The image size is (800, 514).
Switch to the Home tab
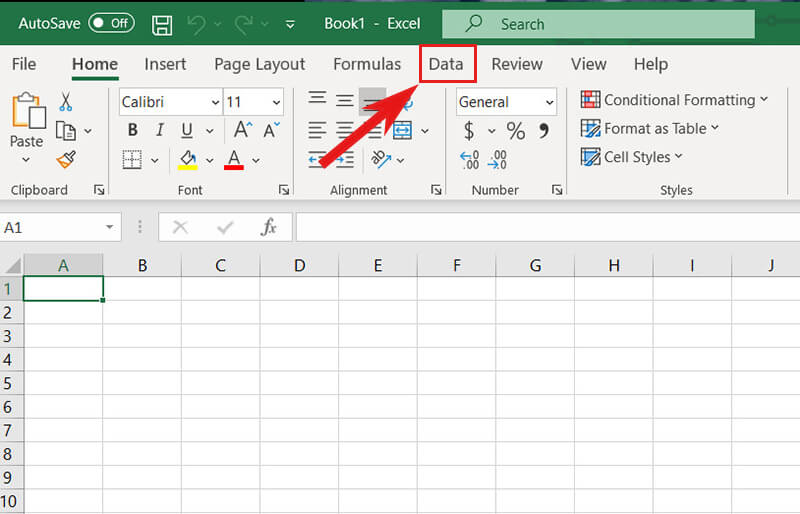pyautogui.click(x=95, y=64)
